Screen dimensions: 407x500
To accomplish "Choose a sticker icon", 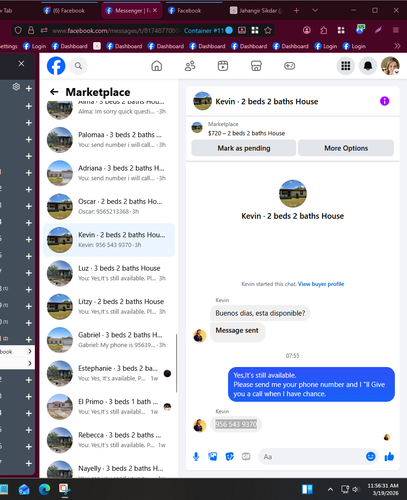I will click(229, 456).
